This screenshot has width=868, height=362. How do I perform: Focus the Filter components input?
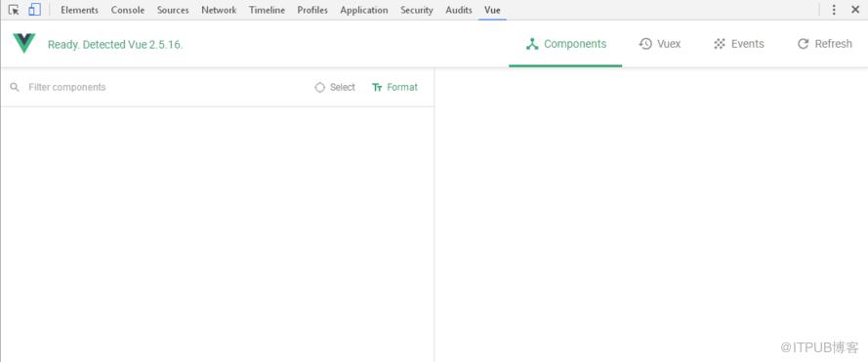click(166, 87)
